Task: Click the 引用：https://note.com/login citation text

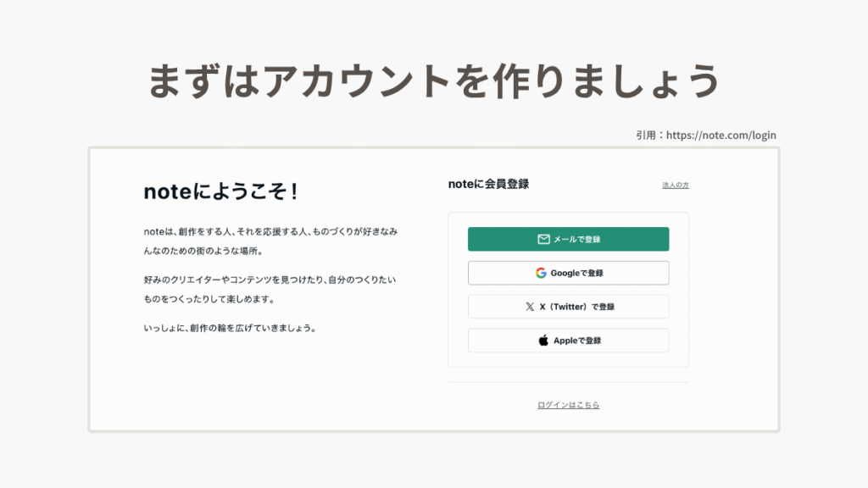Action: click(706, 135)
